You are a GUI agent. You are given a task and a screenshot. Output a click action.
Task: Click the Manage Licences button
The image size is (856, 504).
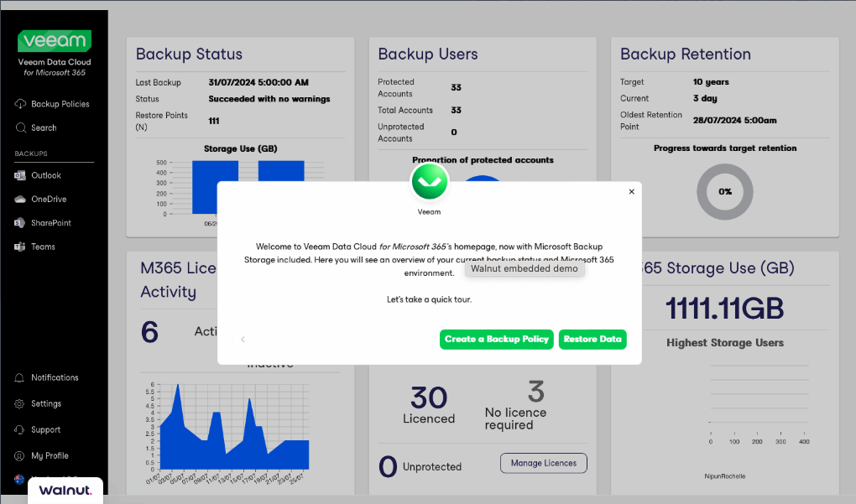543,463
